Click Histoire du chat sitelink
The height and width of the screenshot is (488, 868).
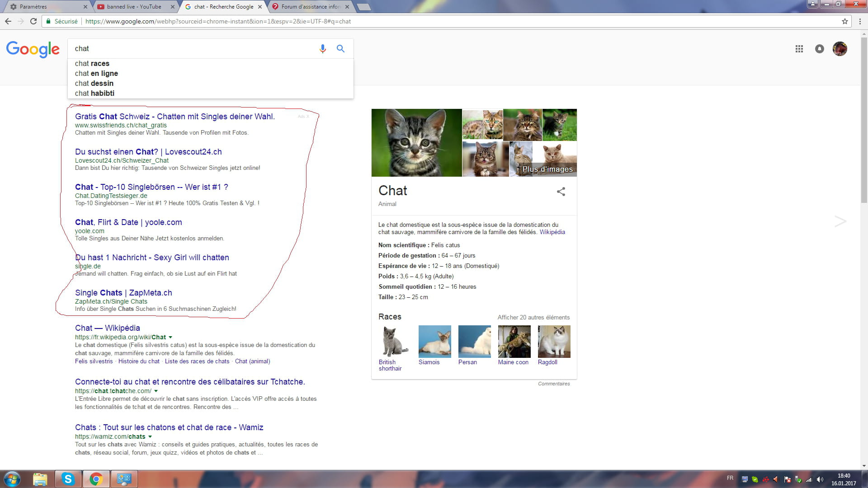click(139, 361)
